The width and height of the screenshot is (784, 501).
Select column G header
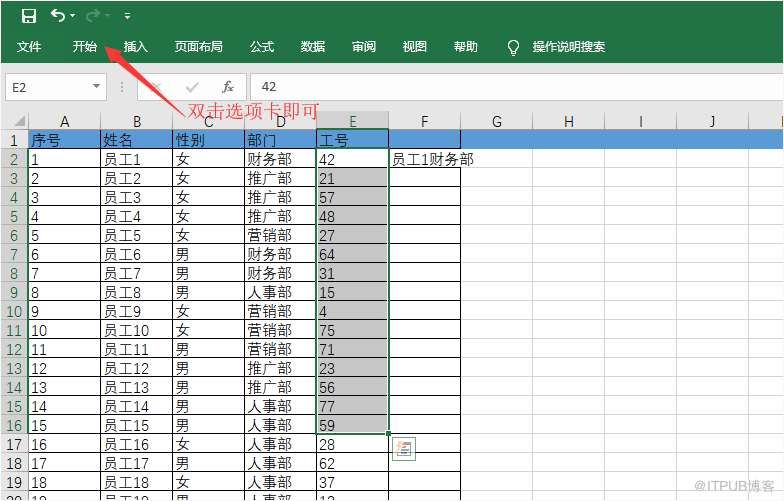[x=496, y=122]
